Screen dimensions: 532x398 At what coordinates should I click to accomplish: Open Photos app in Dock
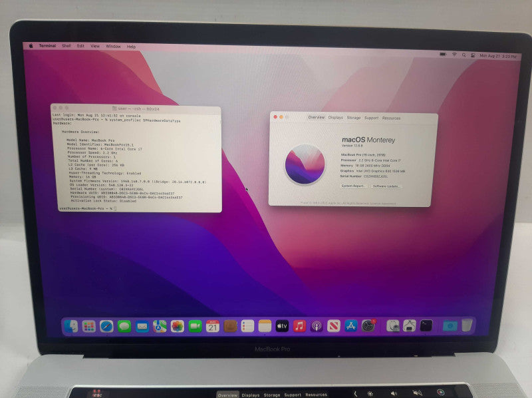coord(177,327)
